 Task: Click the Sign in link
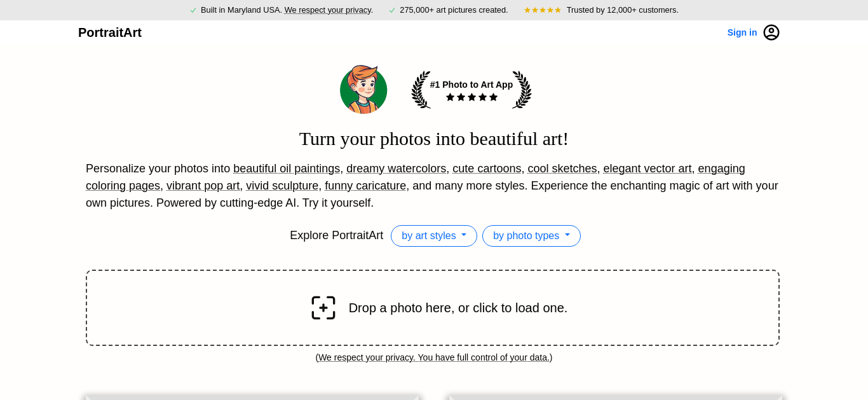(742, 32)
